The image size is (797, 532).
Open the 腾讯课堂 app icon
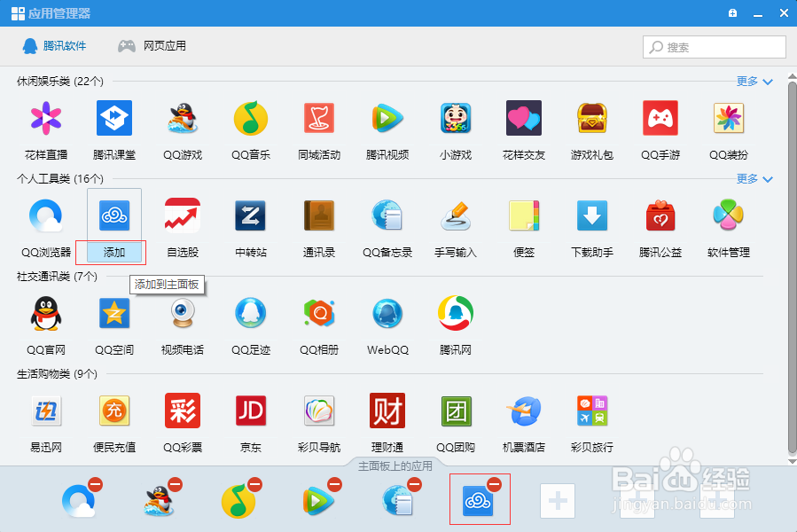click(x=114, y=118)
